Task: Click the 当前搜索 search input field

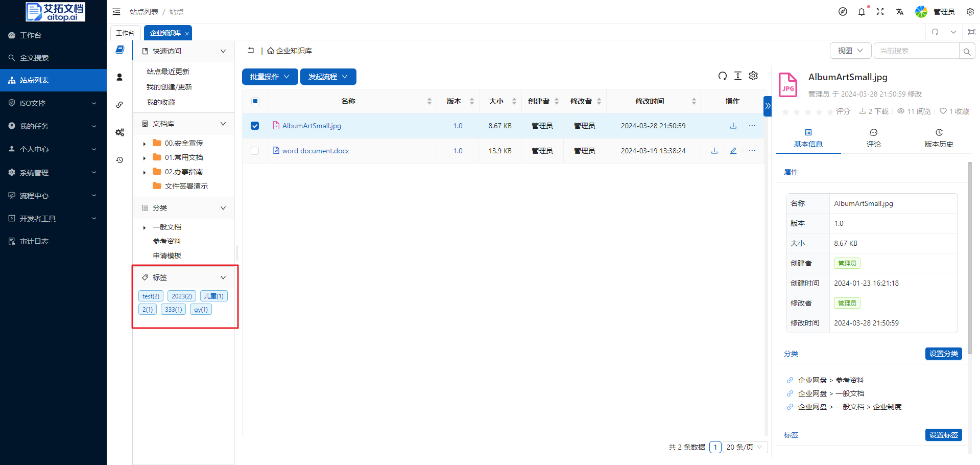Action: click(916, 51)
